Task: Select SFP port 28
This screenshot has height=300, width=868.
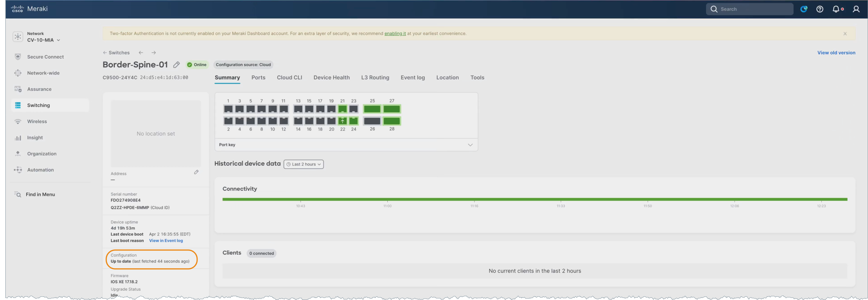Action: 392,121
